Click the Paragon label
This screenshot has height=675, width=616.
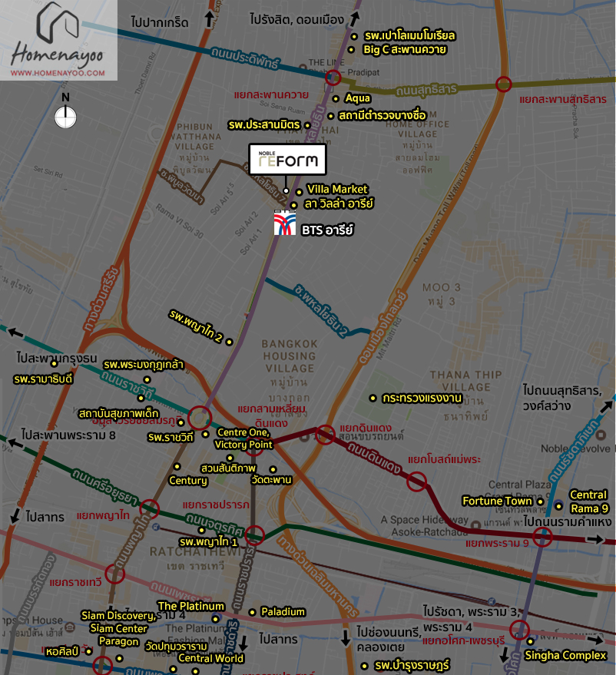pyautogui.click(x=119, y=641)
